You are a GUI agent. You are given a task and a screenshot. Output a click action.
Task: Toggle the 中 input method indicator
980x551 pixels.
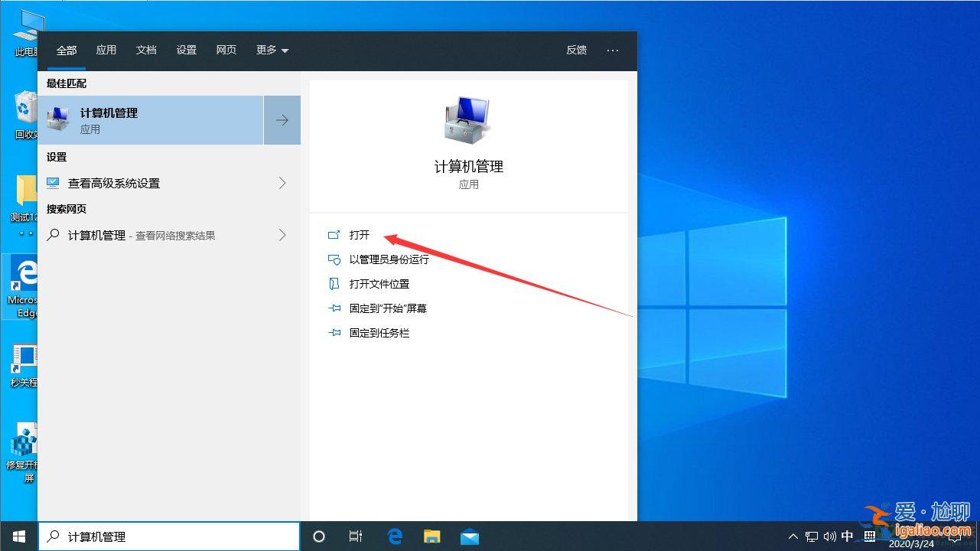click(x=848, y=536)
